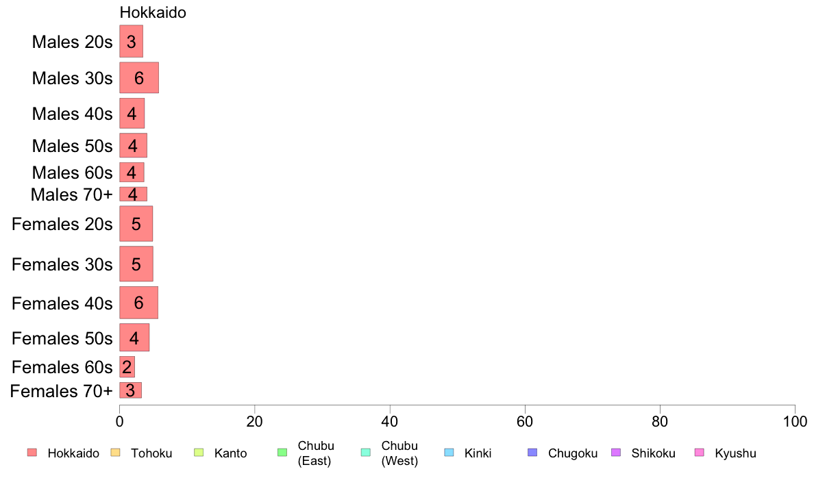Click the Females 60s bar showing 2
The width and height of the screenshot is (814, 504).
127,367
